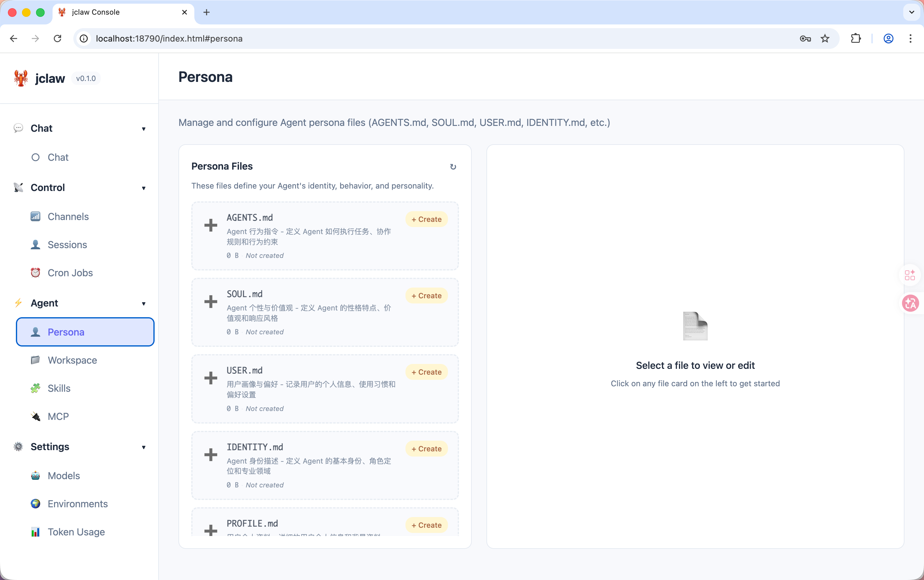Collapse the Settings section arrow

click(x=143, y=447)
